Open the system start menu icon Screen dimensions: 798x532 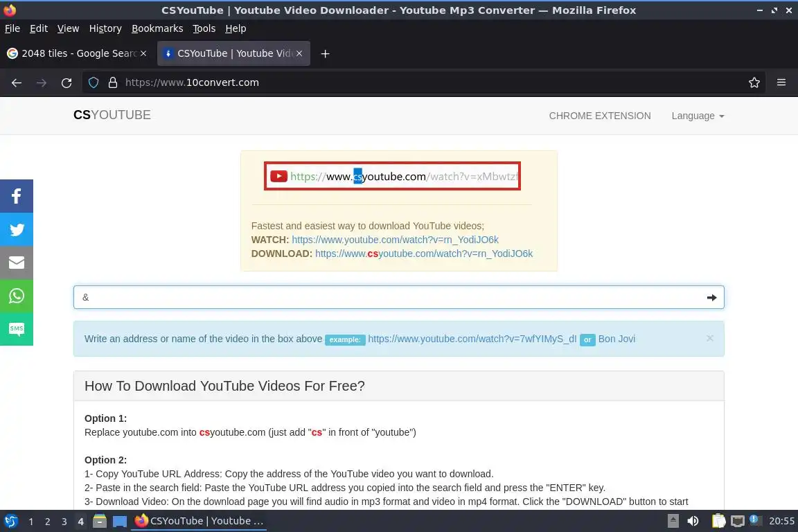[10, 522]
